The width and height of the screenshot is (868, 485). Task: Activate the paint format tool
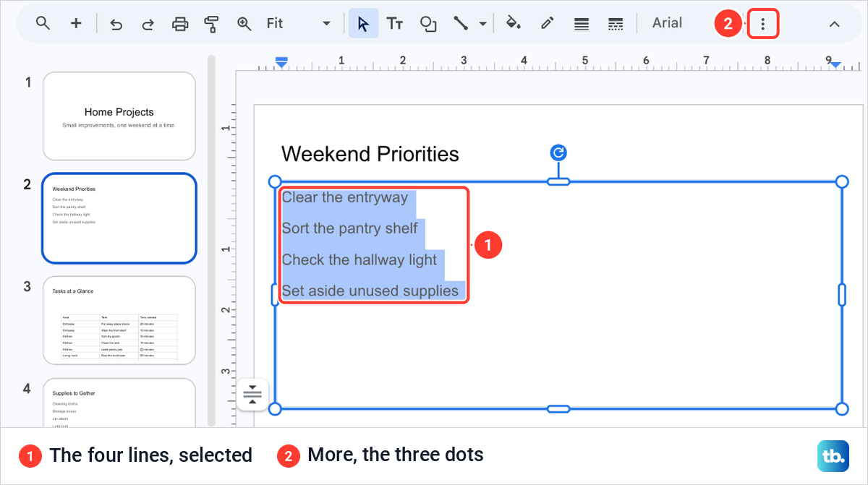(x=211, y=24)
